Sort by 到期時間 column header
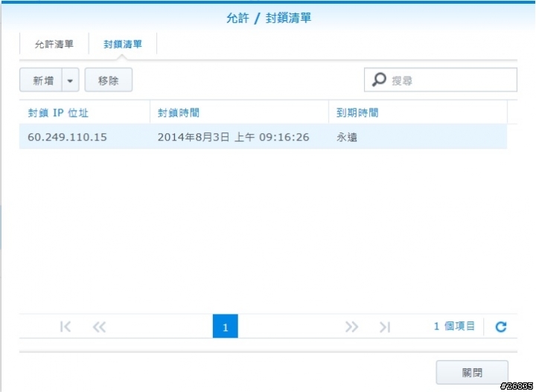The width and height of the screenshot is (536, 392). pos(418,112)
